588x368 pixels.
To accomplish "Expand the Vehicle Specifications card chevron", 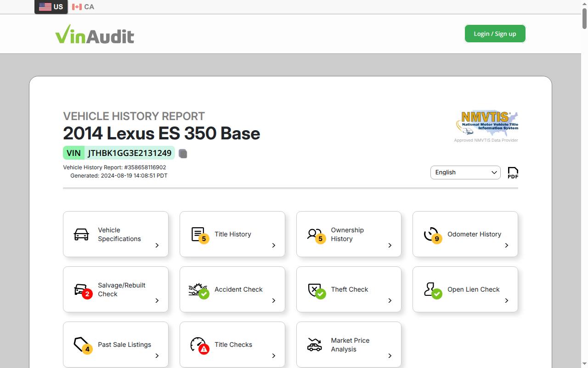I will 157,245.
